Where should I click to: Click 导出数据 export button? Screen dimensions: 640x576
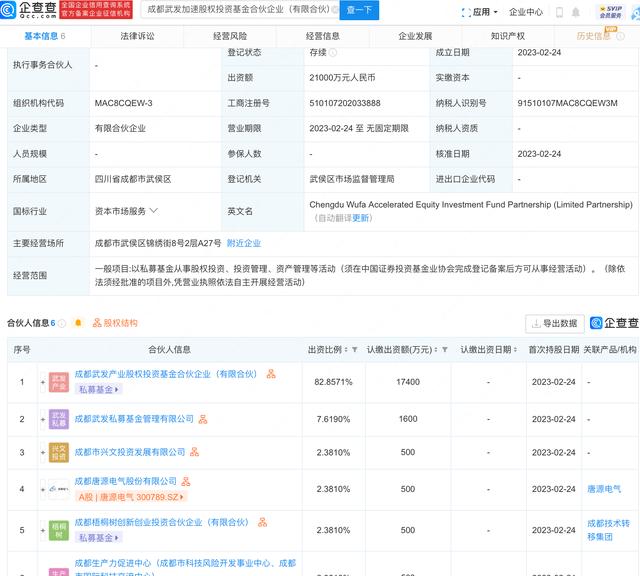pyautogui.click(x=555, y=324)
